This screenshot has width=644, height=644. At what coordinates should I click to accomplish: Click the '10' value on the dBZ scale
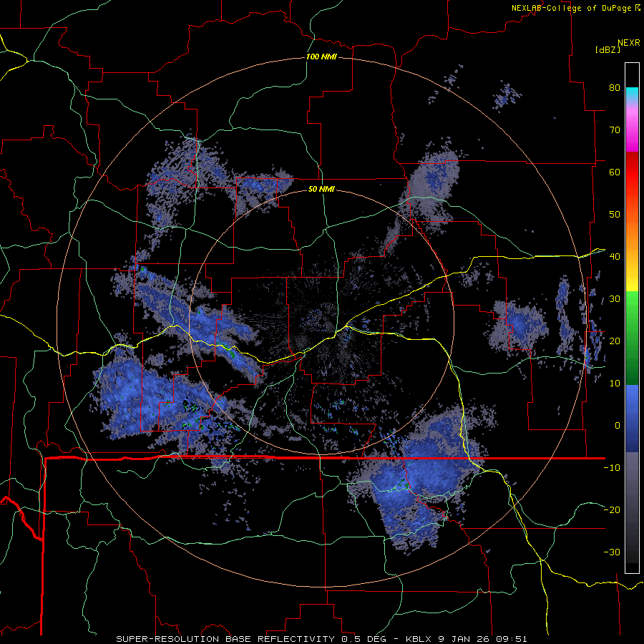click(615, 384)
